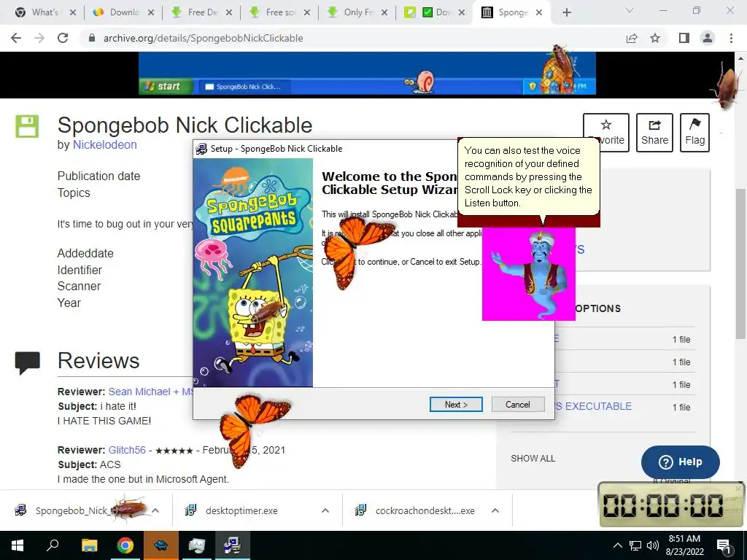747x560 pixels.
Task: Expand desktoptimer.exe download options chevron
Action: click(x=325, y=510)
